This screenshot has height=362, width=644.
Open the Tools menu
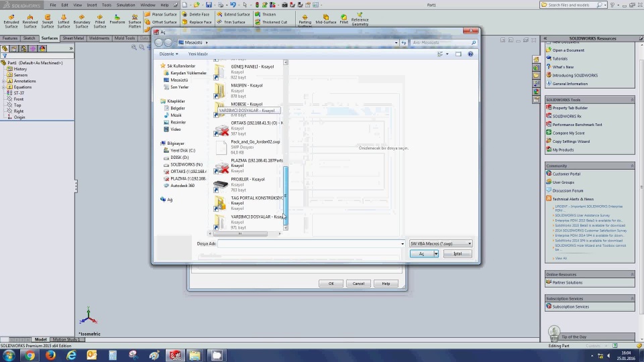107,5
